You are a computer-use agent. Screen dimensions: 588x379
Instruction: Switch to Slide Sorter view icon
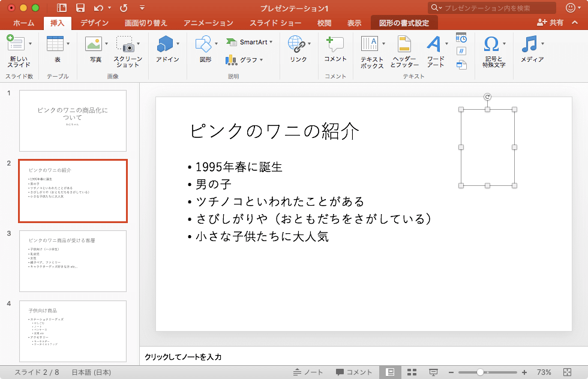[x=412, y=372]
